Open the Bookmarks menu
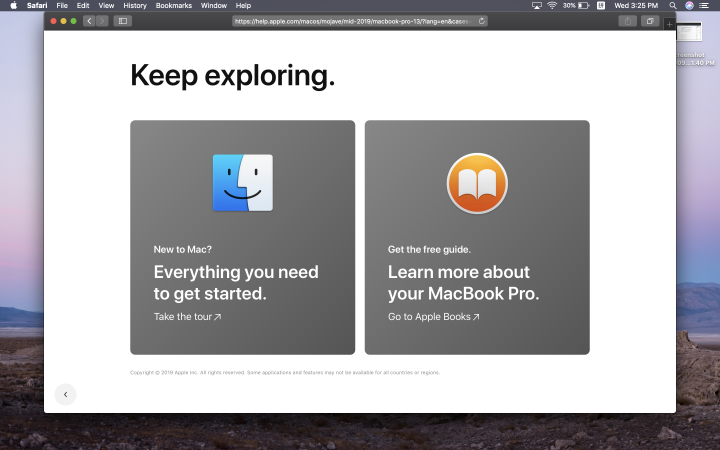The image size is (720, 450). click(x=174, y=6)
